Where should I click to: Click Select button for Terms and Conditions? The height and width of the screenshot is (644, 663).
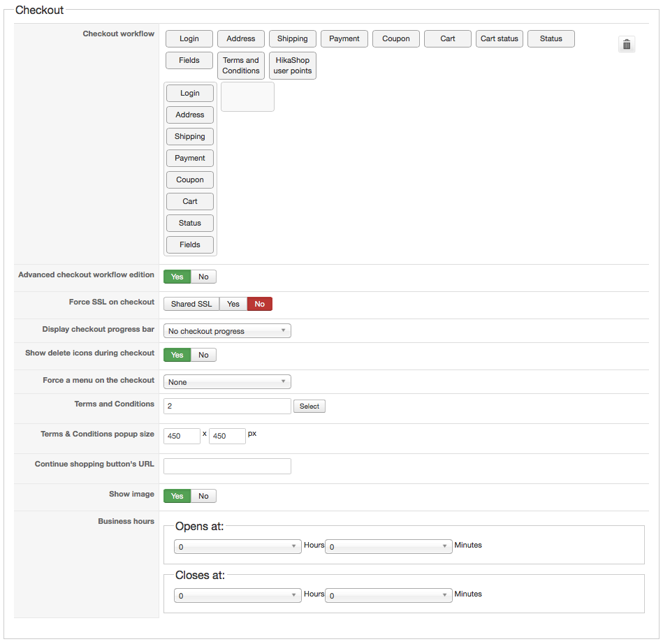point(309,407)
